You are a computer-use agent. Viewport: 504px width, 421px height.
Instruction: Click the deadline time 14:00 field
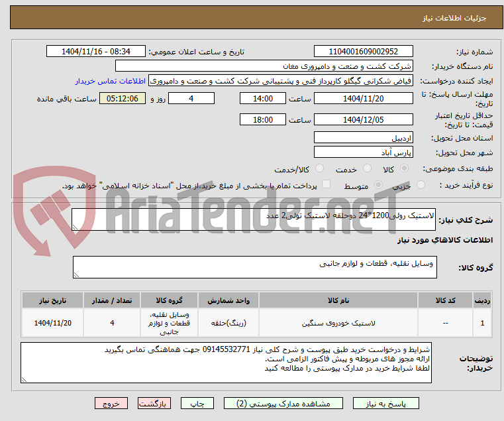[263, 99]
